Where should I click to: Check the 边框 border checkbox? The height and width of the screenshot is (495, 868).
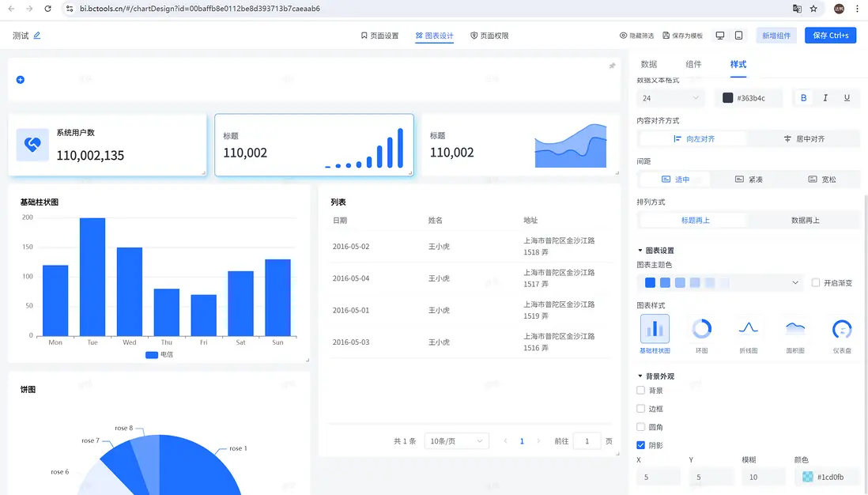point(640,409)
